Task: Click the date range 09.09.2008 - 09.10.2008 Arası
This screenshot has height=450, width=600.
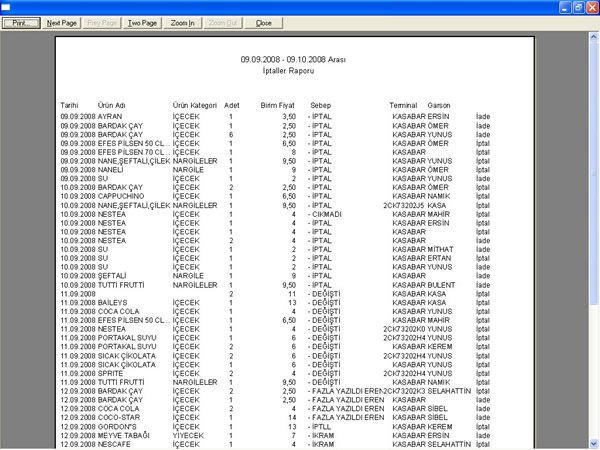Action: tap(293, 60)
